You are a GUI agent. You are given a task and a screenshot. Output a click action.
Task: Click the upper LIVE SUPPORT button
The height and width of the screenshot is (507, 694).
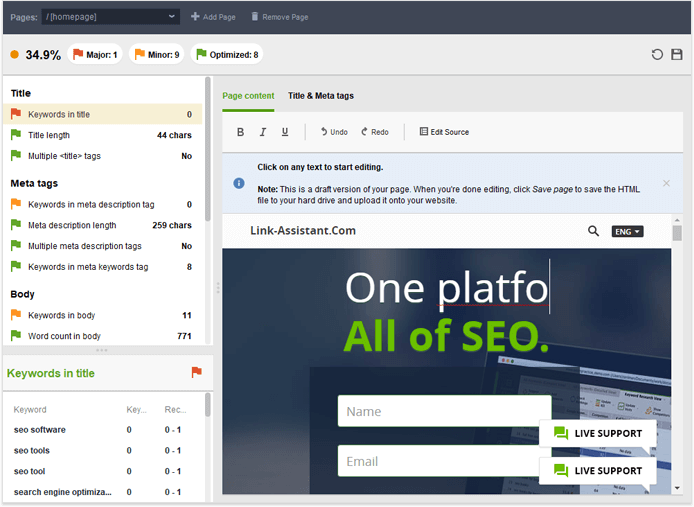point(598,433)
